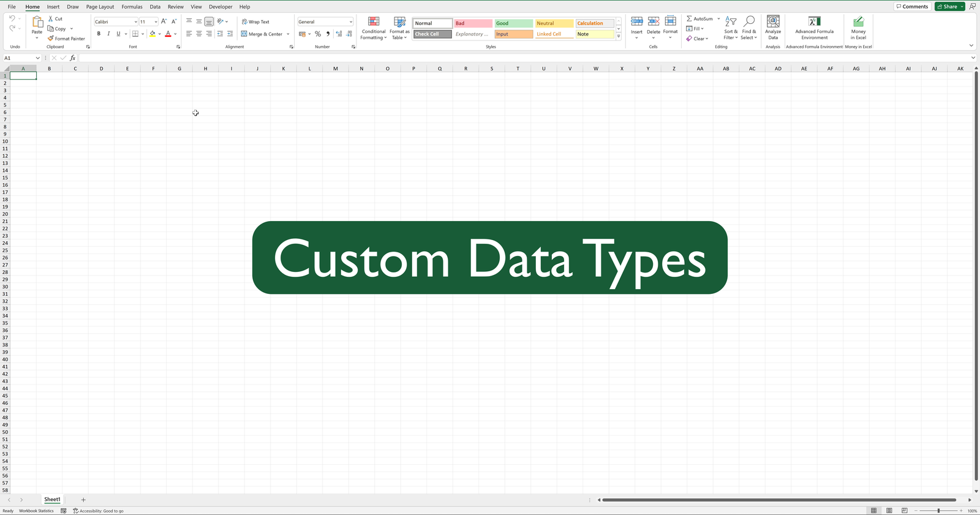Expand the Merge & Center dropdown arrow

(x=288, y=34)
